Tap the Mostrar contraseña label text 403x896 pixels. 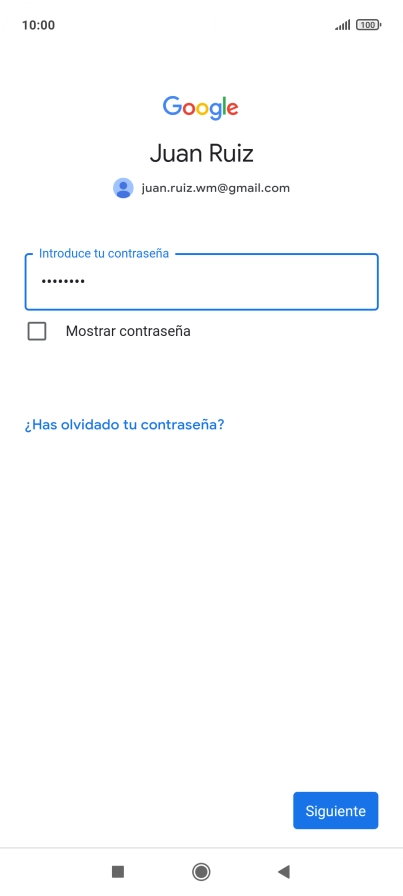(128, 331)
